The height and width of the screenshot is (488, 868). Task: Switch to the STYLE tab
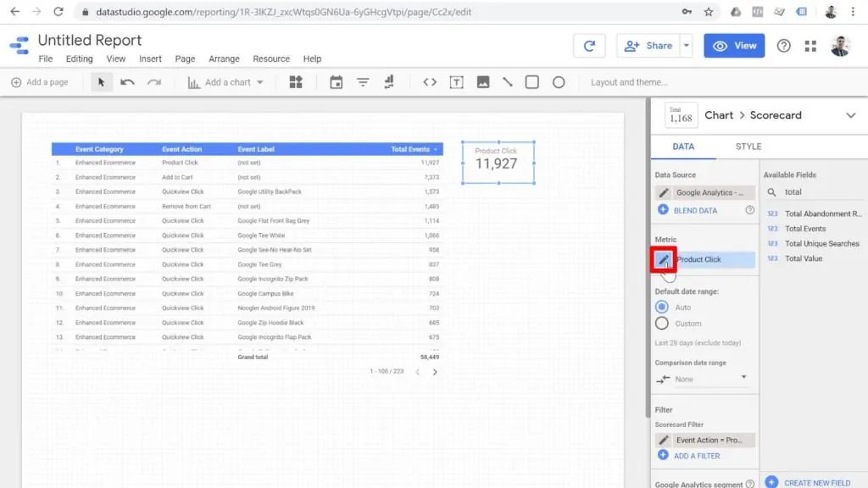[x=749, y=147]
